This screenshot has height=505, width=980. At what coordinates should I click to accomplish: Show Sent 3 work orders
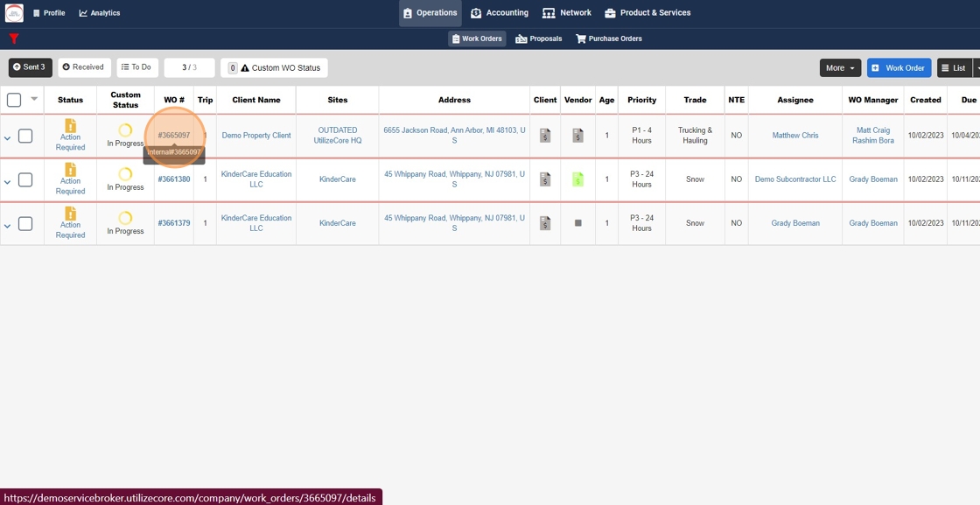click(x=30, y=67)
